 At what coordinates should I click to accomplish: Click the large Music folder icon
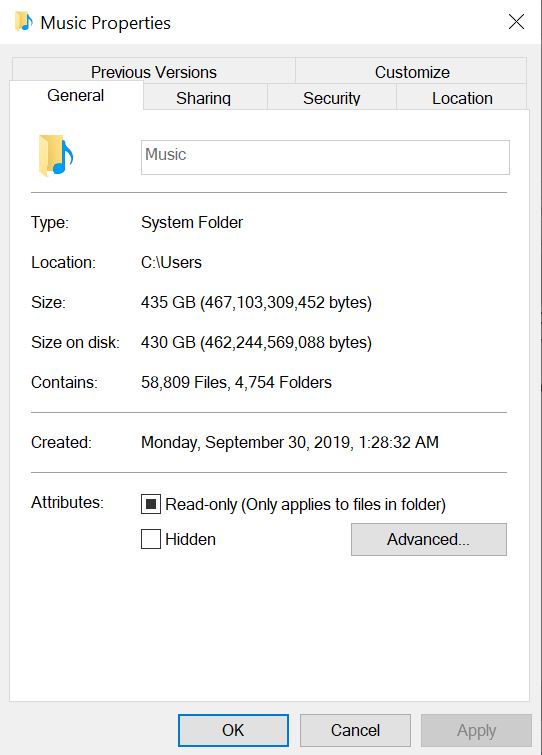tap(56, 156)
